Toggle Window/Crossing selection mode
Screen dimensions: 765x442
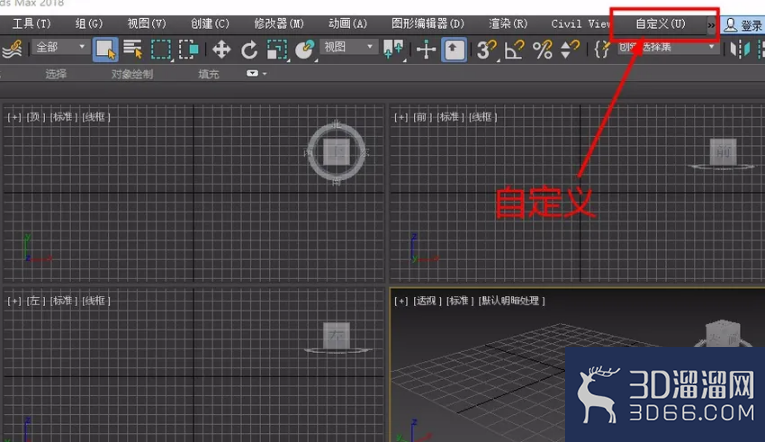(188, 49)
